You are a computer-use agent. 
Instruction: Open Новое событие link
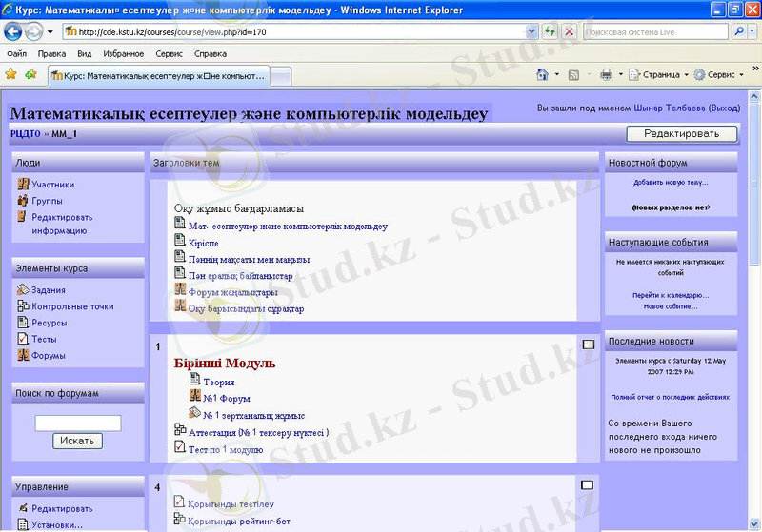(671, 306)
